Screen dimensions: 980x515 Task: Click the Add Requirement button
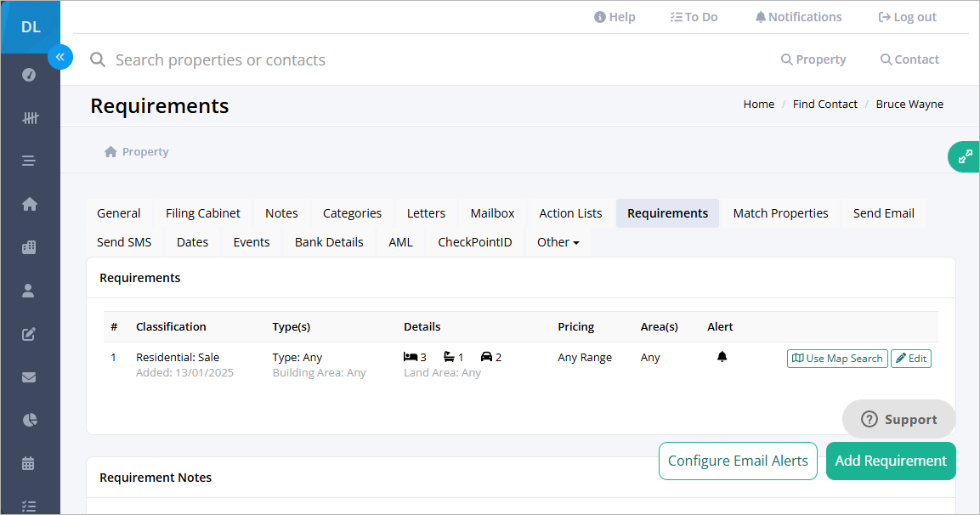(x=891, y=461)
